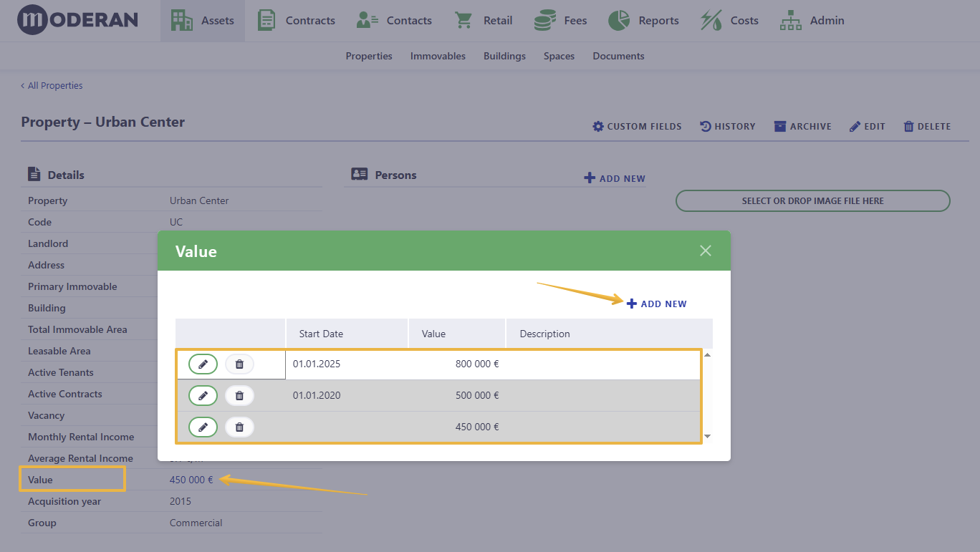Open the Costs menu

(729, 21)
